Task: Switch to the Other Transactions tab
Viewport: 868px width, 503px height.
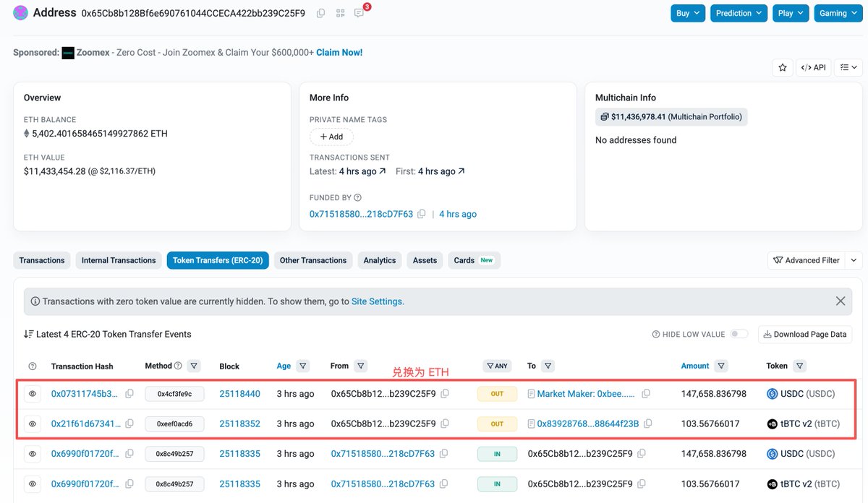Action: (313, 260)
